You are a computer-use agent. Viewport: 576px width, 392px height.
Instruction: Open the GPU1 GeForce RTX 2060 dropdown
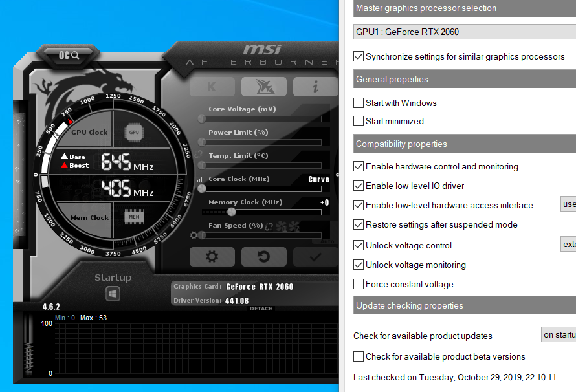click(464, 32)
